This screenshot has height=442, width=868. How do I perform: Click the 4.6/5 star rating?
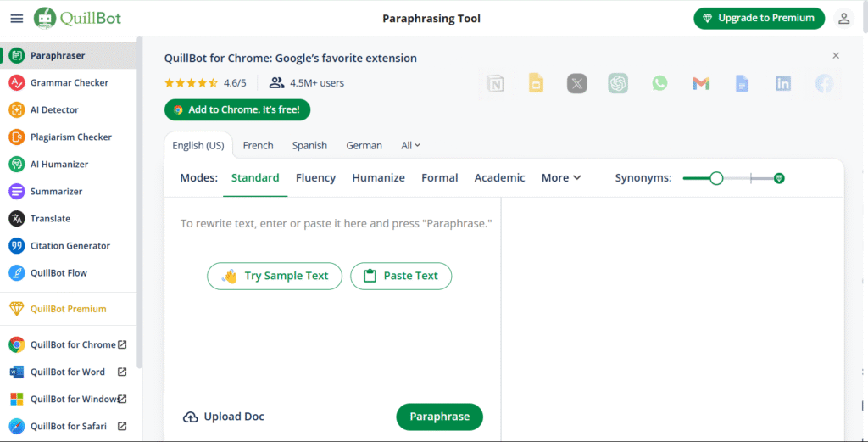[205, 83]
